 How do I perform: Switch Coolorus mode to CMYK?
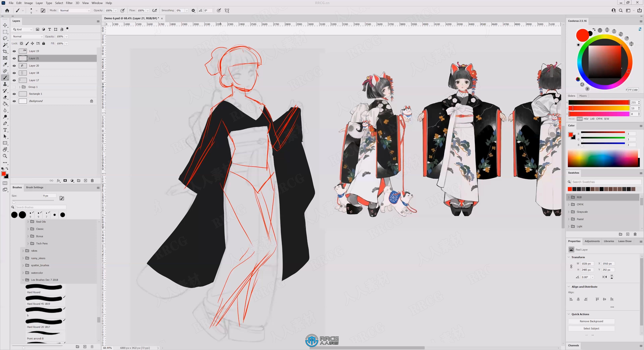point(599,119)
